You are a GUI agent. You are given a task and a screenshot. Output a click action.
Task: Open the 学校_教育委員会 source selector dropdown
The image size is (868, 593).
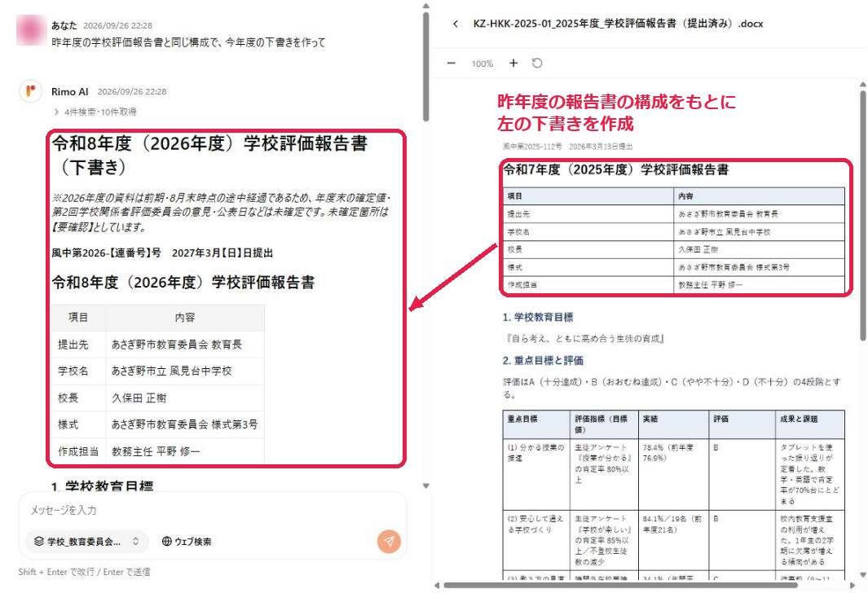coord(87,541)
